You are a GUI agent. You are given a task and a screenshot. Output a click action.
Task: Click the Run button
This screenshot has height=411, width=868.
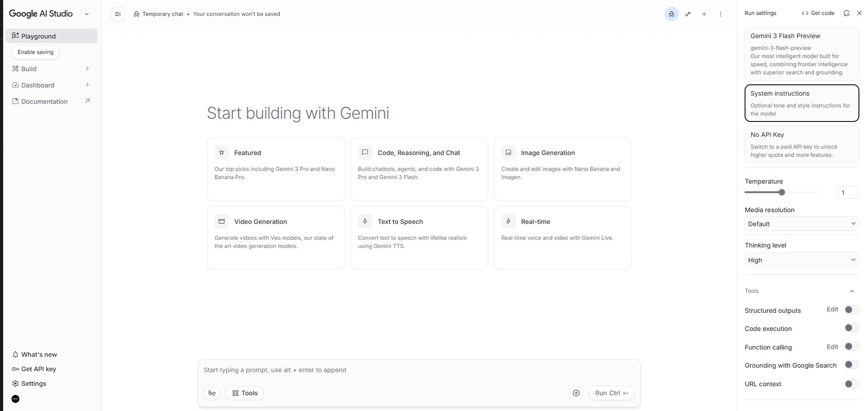[612, 393]
